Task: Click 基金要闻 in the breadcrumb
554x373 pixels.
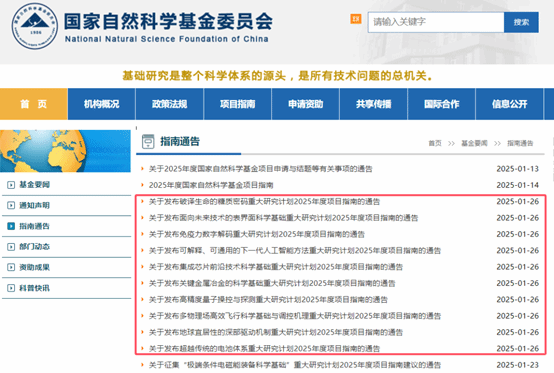Action: click(474, 143)
